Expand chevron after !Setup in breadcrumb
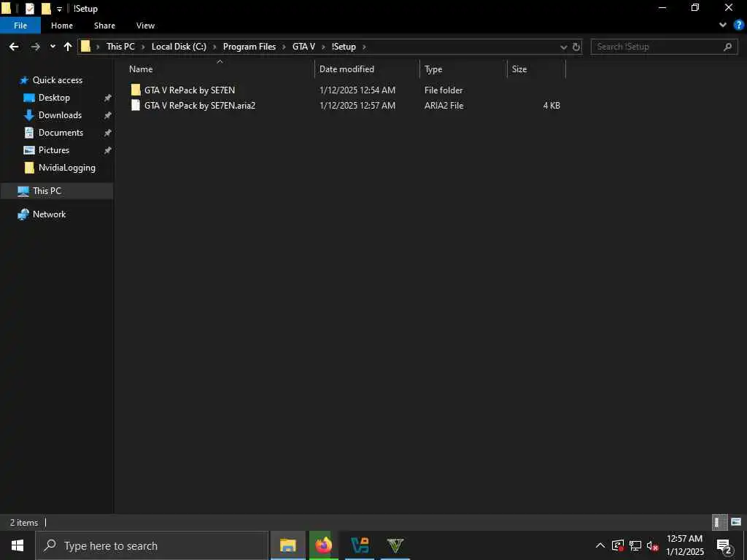This screenshot has width=747, height=560. pos(364,47)
